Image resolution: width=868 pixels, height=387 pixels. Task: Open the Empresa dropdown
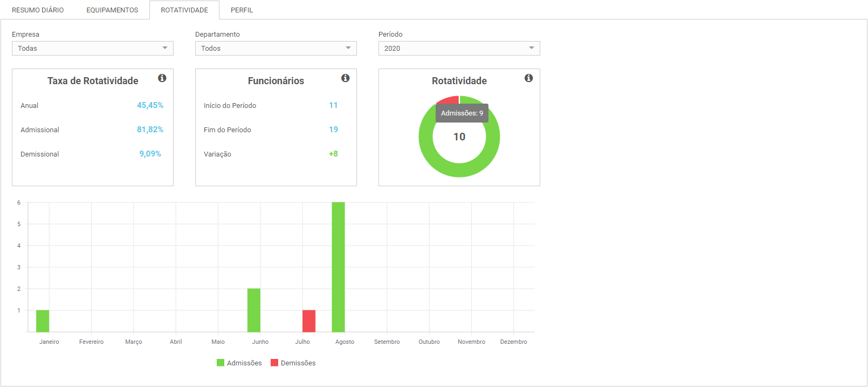point(93,49)
